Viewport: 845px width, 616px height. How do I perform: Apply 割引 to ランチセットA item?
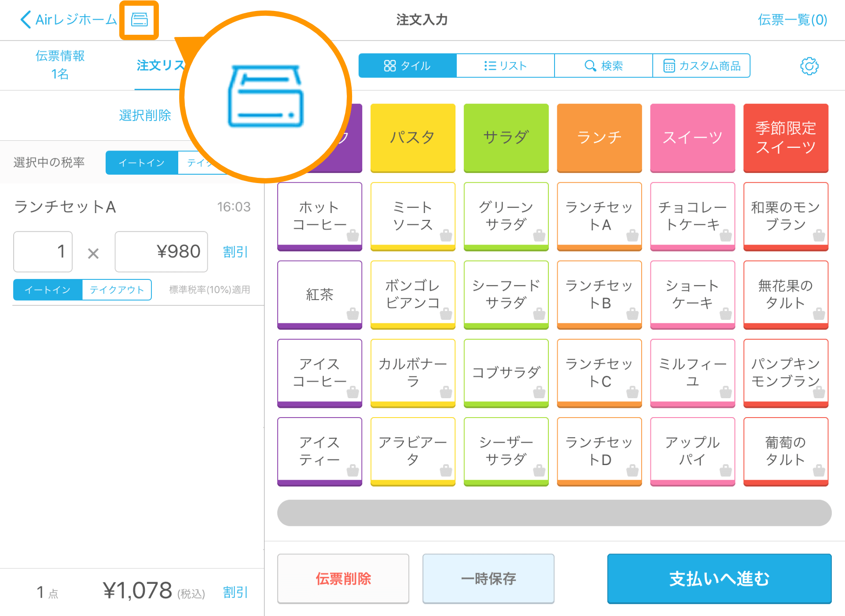pyautogui.click(x=235, y=252)
